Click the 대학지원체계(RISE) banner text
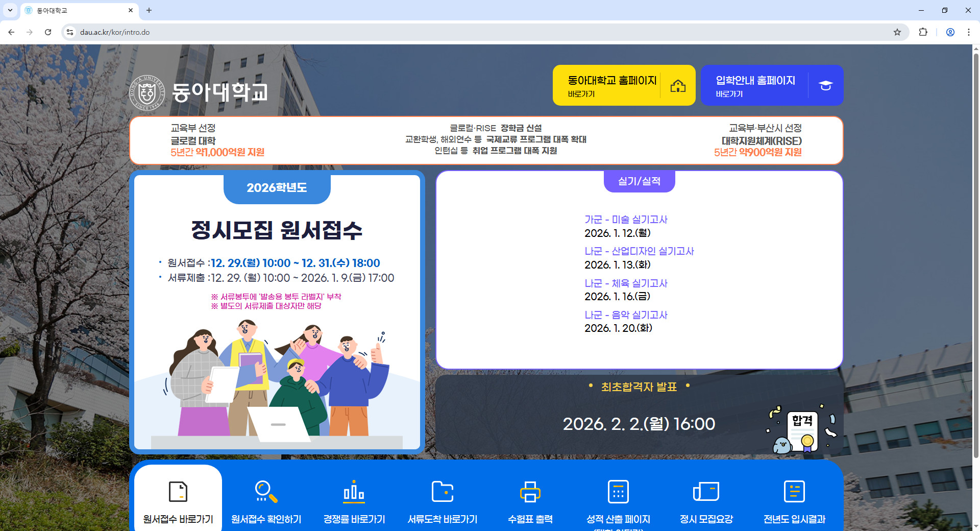The image size is (980, 531). click(x=762, y=141)
